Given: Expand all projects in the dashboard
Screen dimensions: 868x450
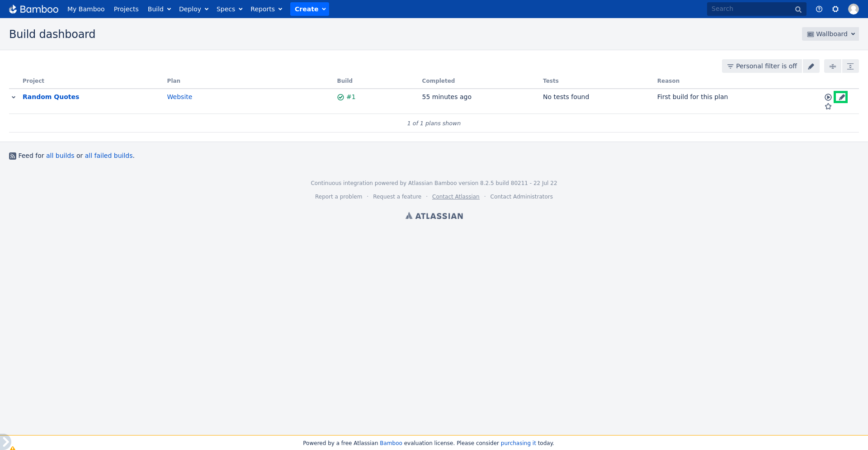Looking at the screenshot, I should coord(850,66).
